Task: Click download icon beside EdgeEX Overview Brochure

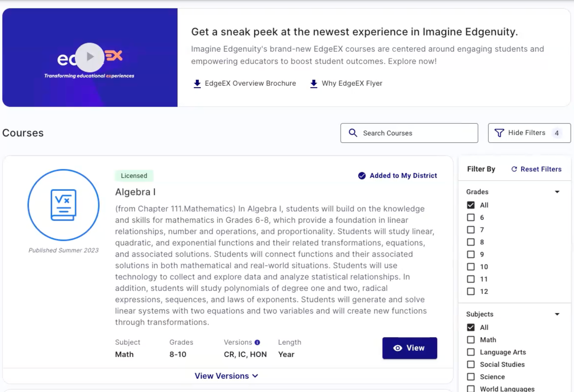Action: (x=197, y=84)
